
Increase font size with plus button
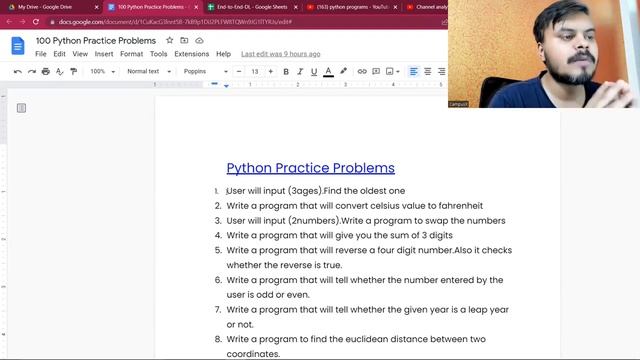click(271, 71)
